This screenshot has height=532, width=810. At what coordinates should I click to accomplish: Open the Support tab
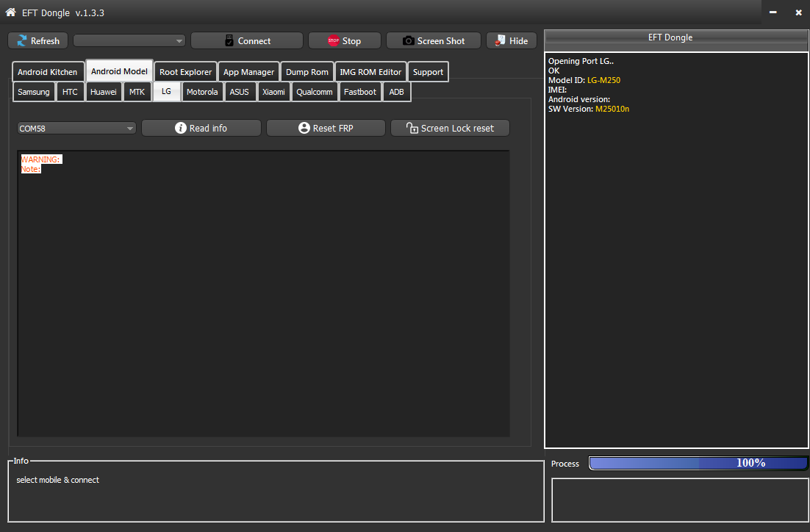click(428, 72)
